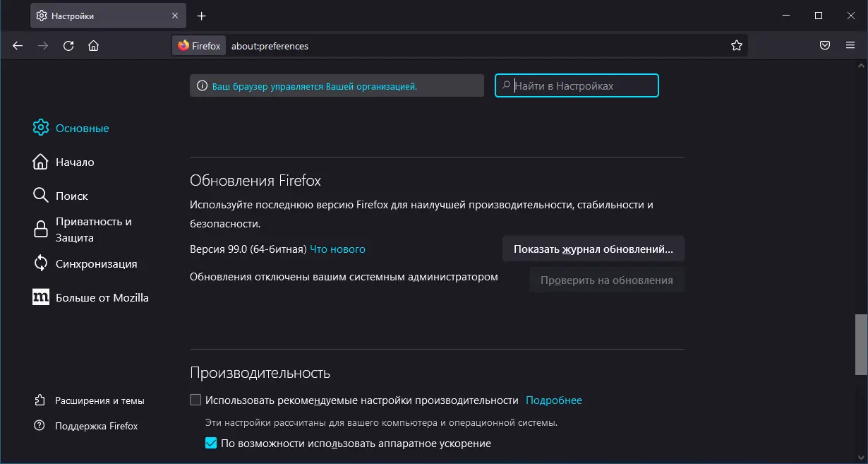This screenshot has width=868, height=464.
Task: Bookmark this page with the star
Action: [737, 45]
